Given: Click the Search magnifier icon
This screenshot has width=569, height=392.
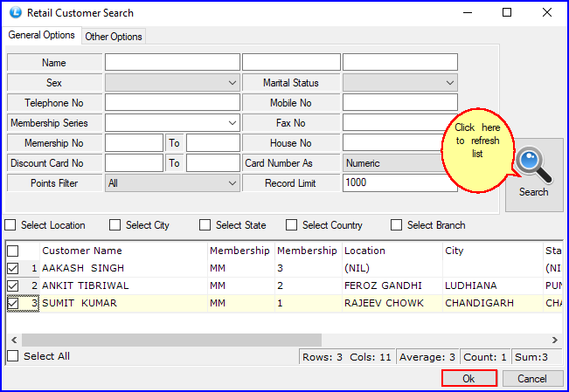Looking at the screenshot, I should (534, 165).
